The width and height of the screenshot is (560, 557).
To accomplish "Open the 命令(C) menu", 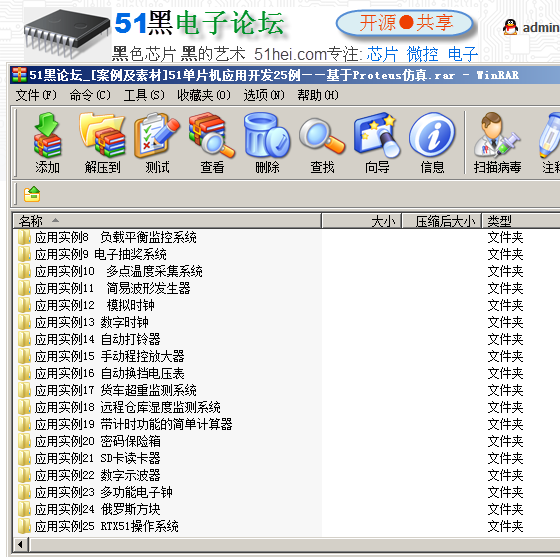I will (90, 95).
